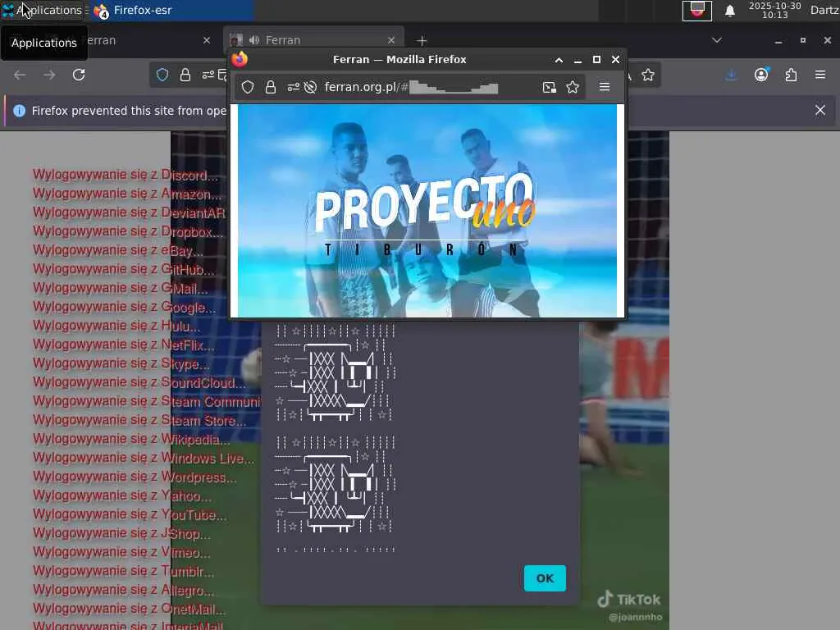Click 'Wylogowywanie się z Allegro...' text
This screenshot has height=630, width=840.
point(123,590)
